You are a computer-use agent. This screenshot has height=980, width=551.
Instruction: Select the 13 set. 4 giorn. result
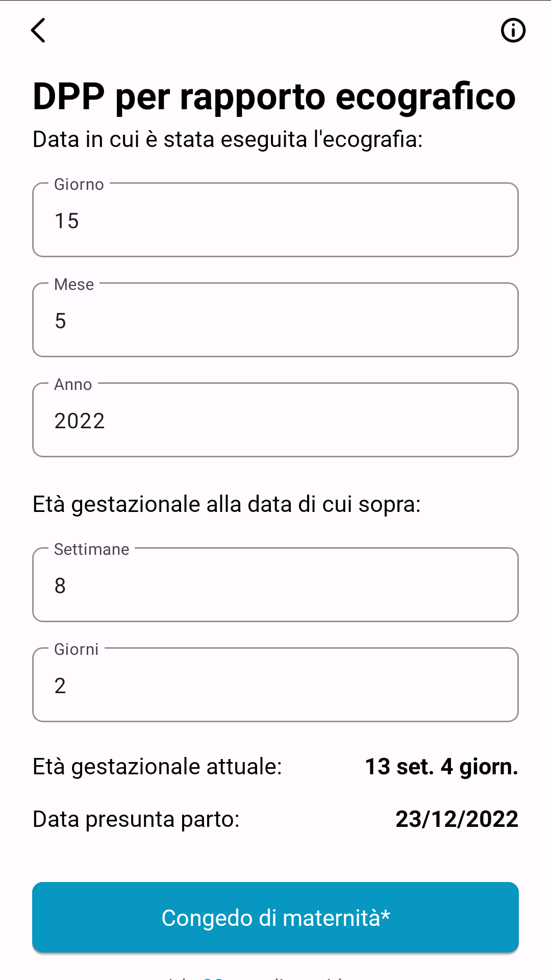441,767
